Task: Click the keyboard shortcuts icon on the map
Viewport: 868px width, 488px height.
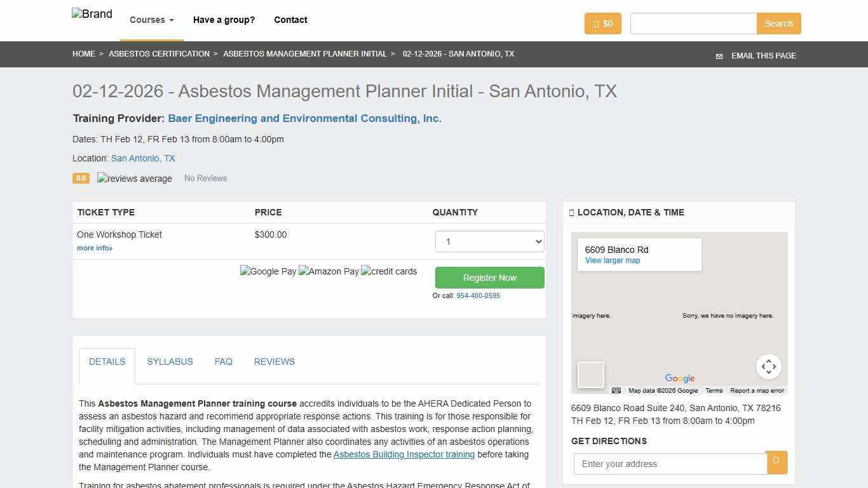Action: 616,391
